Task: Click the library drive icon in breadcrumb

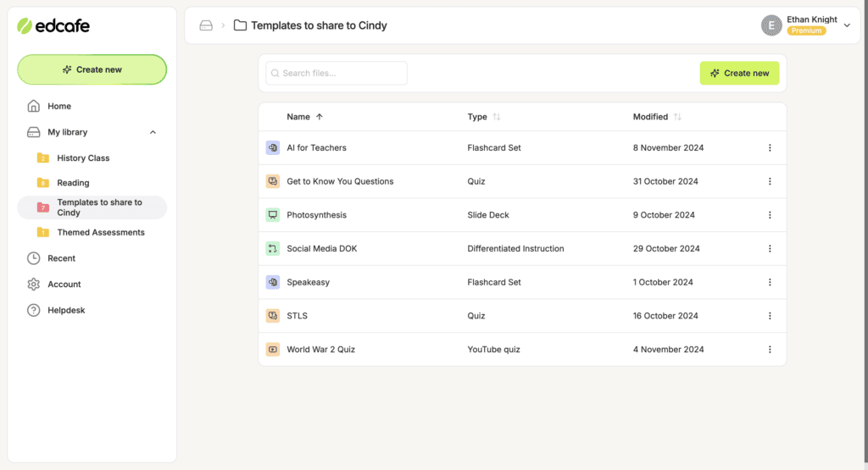Action: (x=206, y=25)
